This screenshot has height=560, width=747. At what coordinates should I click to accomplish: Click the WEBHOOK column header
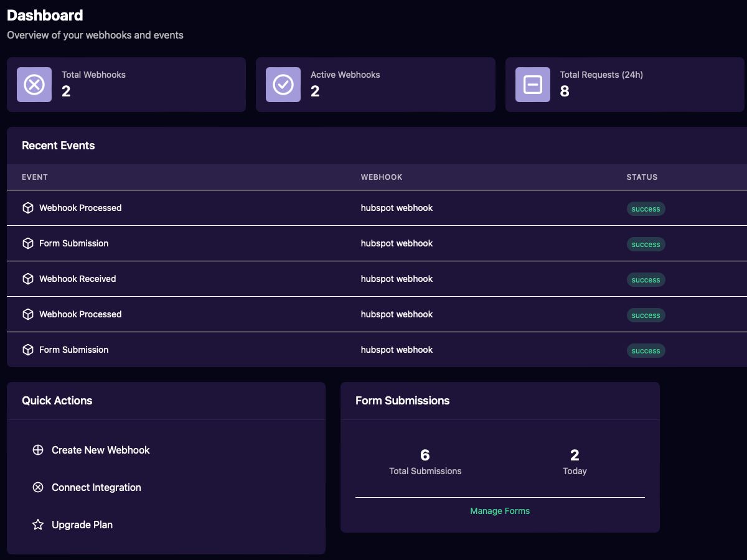coord(382,177)
